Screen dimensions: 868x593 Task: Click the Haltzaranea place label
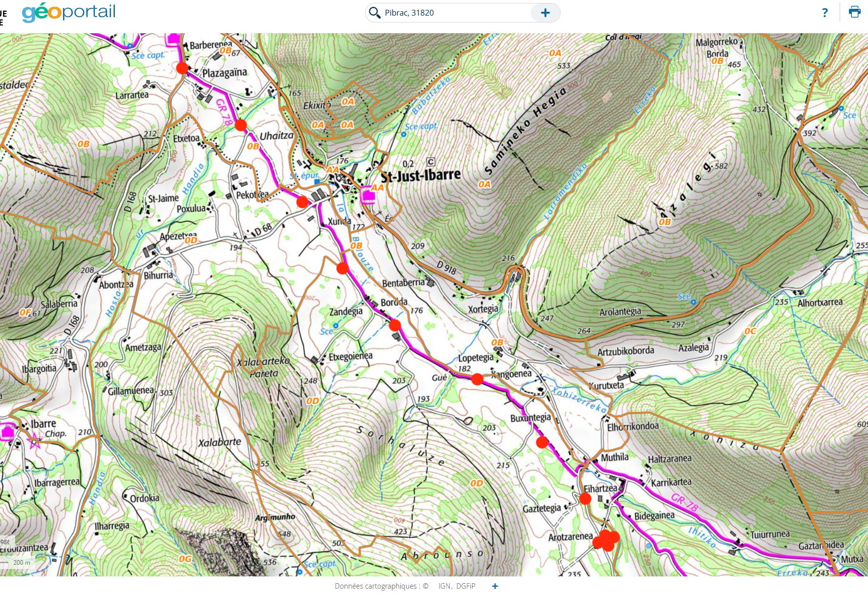pyautogui.click(x=670, y=459)
